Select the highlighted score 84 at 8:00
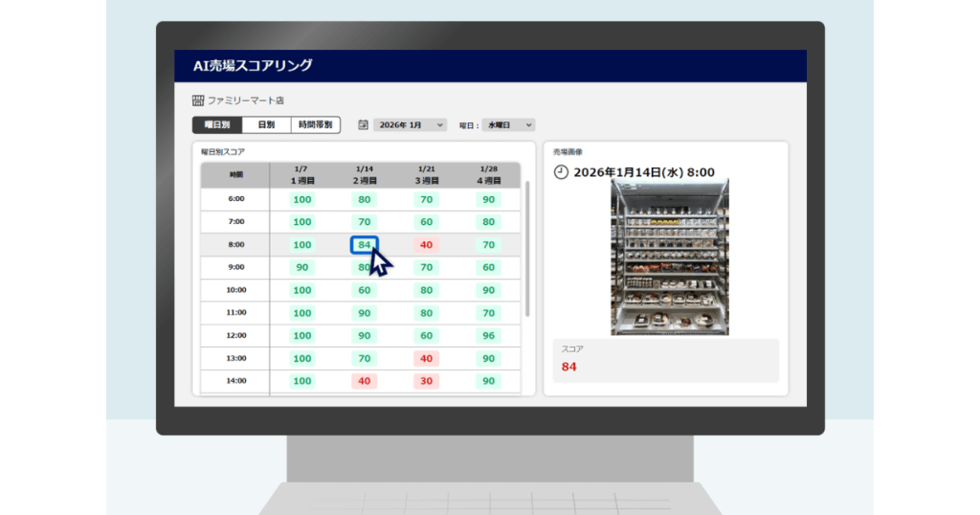980x515 pixels. [364, 245]
